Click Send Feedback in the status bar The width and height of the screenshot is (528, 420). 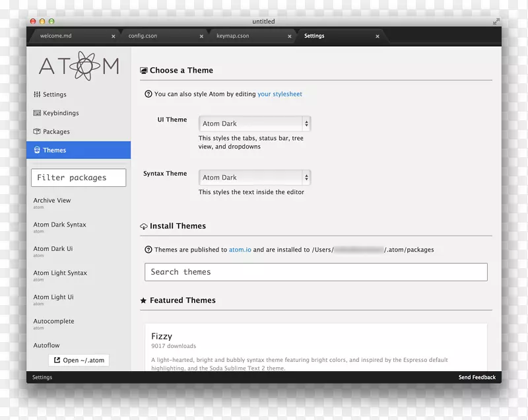point(477,377)
